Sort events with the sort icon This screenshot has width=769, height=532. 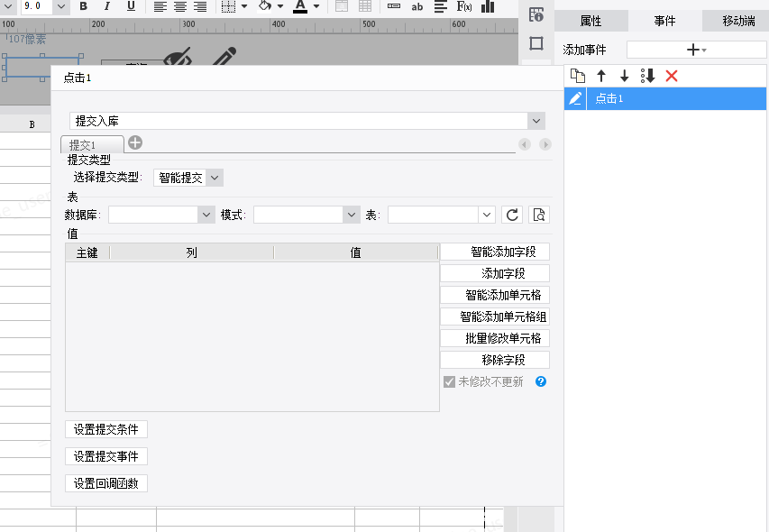(648, 76)
